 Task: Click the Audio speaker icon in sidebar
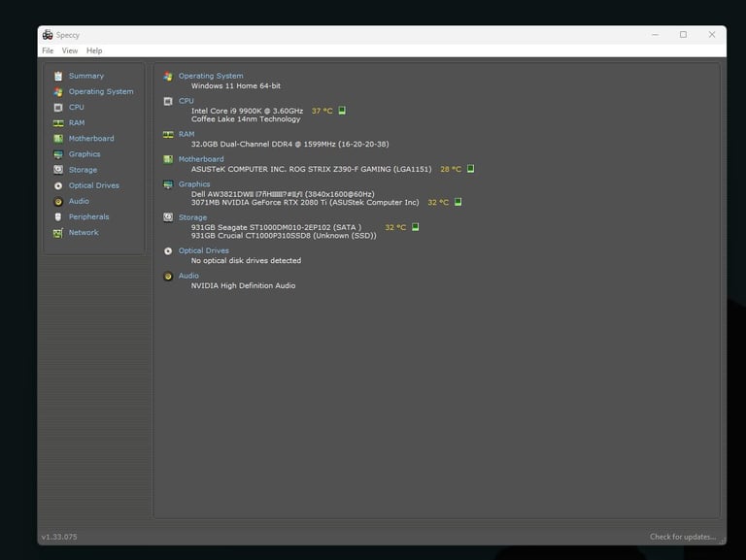click(58, 202)
